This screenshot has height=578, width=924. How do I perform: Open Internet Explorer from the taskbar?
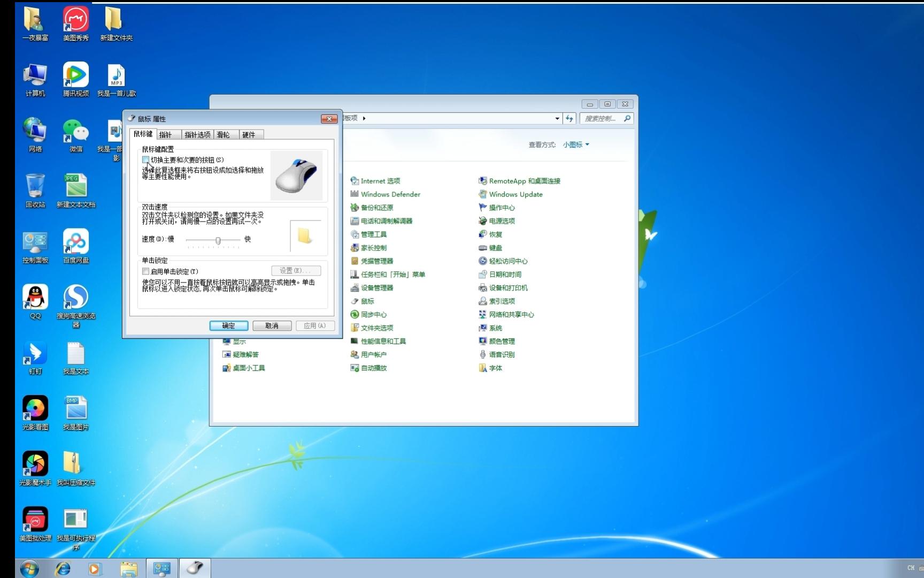63,568
